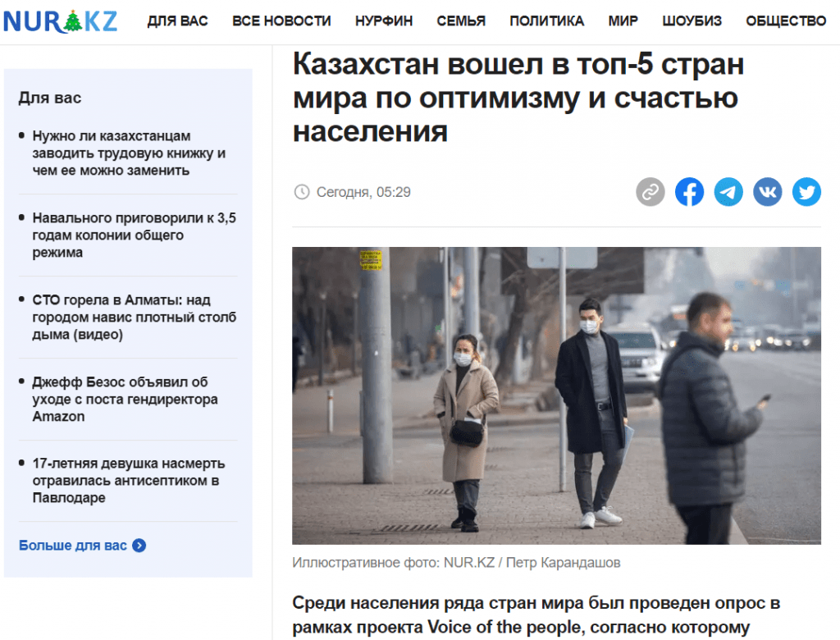Open the ПОЛИТИКА section

[546, 21]
